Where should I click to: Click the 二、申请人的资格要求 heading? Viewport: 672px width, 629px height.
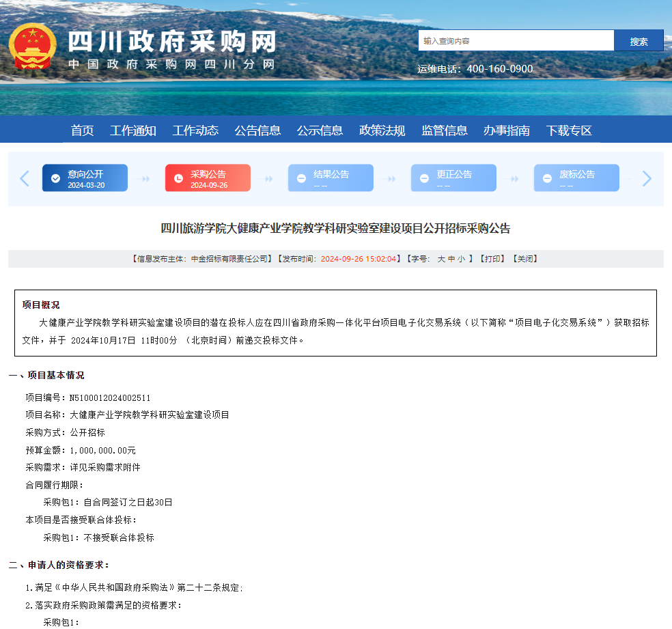click(x=59, y=565)
